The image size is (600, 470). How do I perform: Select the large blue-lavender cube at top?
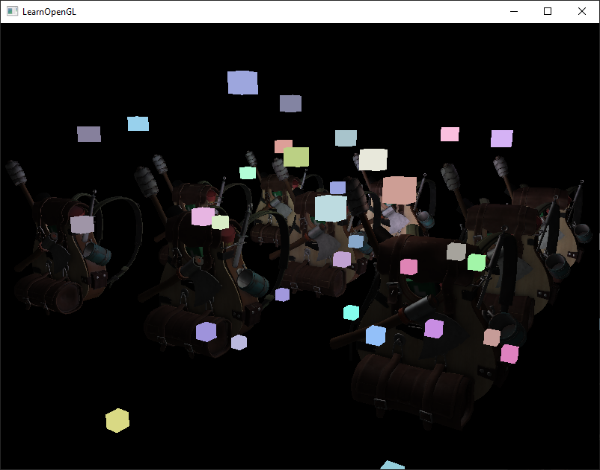[242, 82]
